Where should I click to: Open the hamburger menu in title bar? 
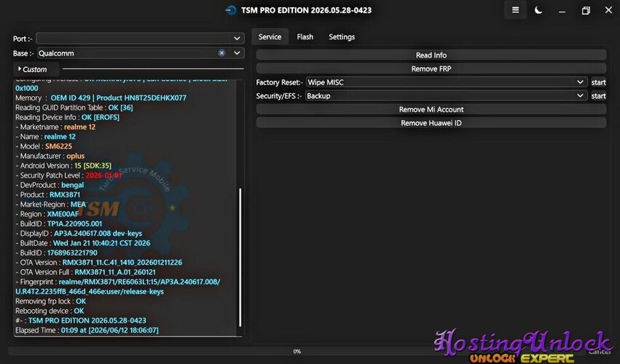[x=515, y=10]
